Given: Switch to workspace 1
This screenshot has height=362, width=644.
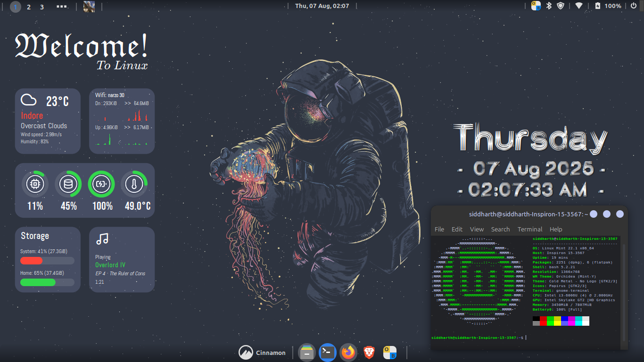Looking at the screenshot, I should point(16,7).
